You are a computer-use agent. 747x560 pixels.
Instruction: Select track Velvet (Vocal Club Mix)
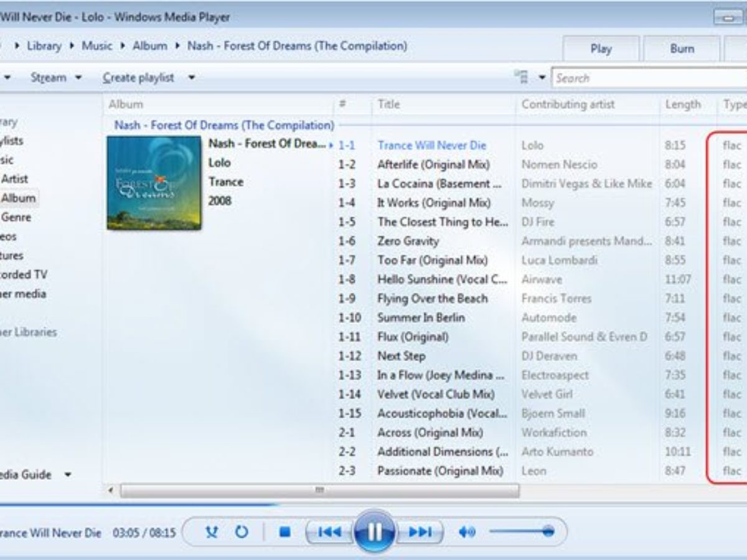pos(436,394)
